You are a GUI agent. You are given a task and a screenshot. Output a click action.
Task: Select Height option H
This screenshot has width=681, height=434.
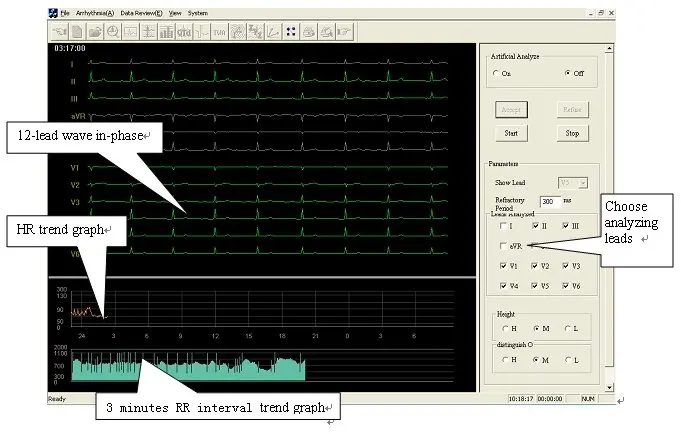[506, 328]
